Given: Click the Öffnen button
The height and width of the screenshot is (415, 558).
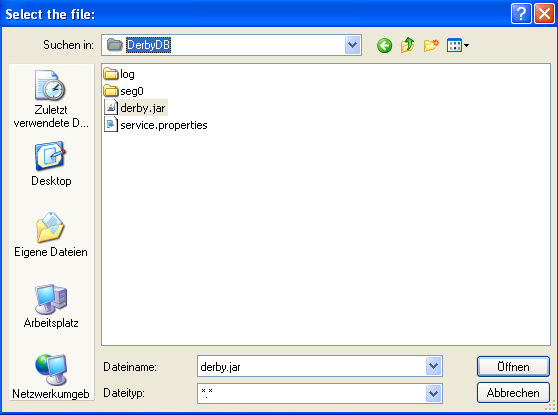Looking at the screenshot, I should pos(513,367).
